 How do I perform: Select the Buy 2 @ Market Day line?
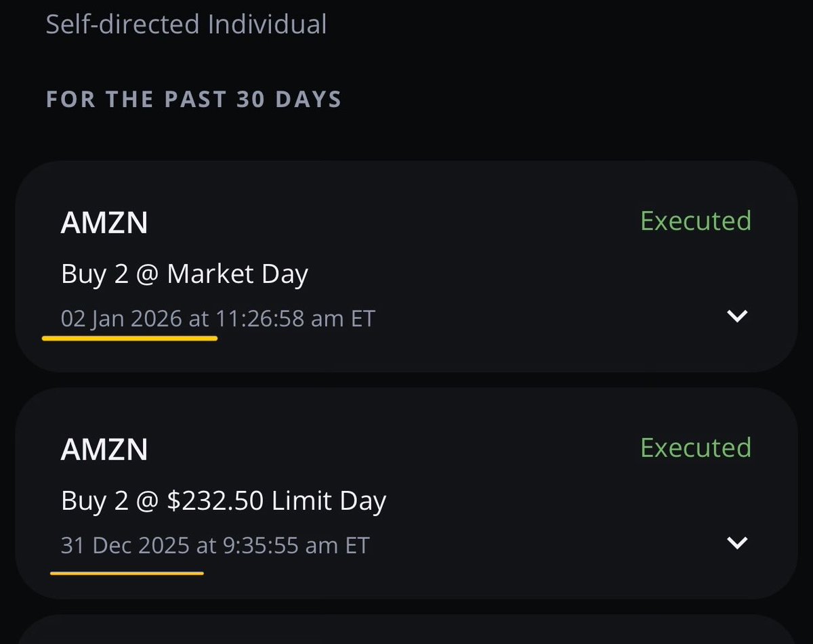[184, 274]
